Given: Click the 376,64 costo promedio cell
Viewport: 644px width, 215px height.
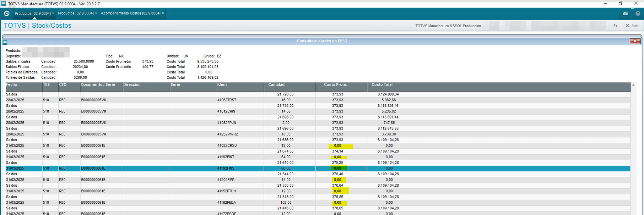Looking at the screenshot, I should (x=337, y=185).
